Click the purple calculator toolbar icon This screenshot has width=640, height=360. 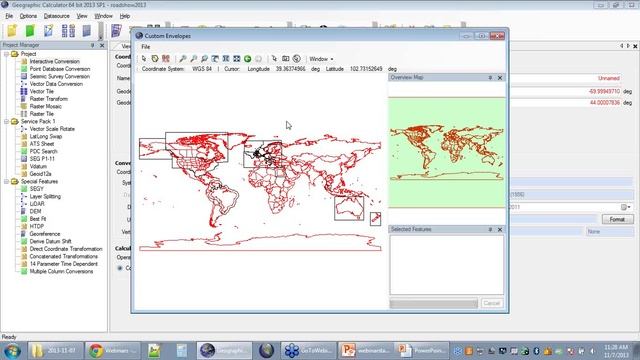coord(116,31)
